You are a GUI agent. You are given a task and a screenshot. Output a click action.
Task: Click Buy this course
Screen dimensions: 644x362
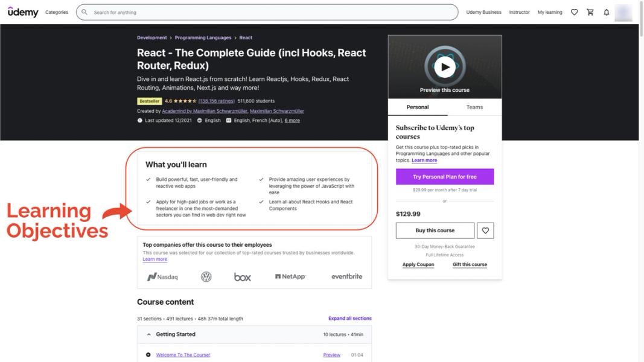(435, 230)
